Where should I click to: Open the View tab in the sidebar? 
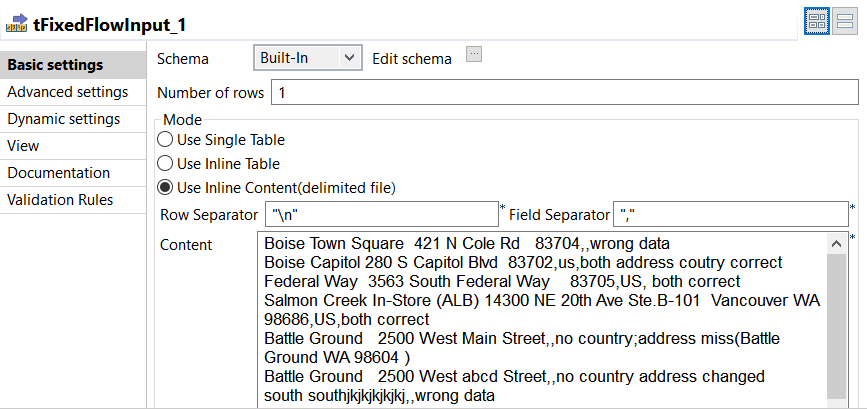click(x=24, y=146)
